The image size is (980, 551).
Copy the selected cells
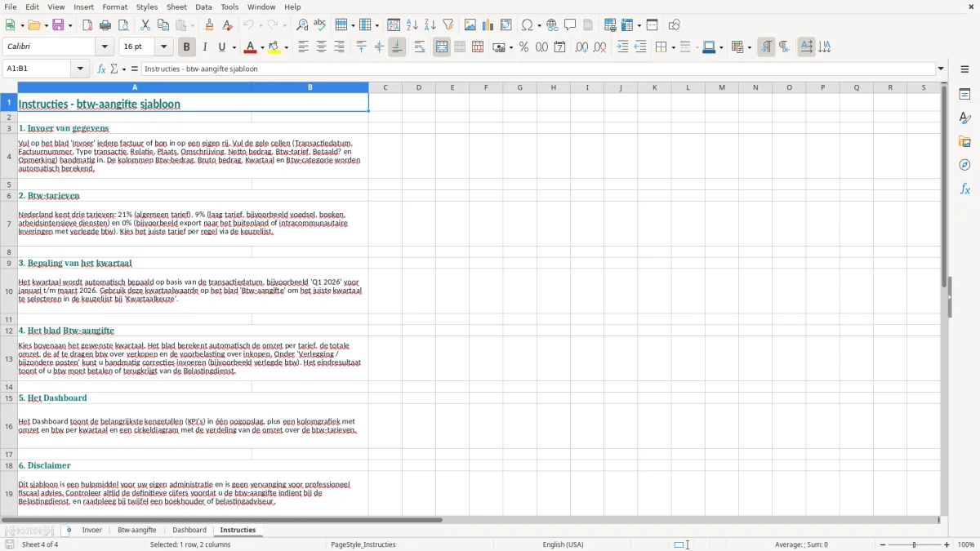[x=163, y=25]
